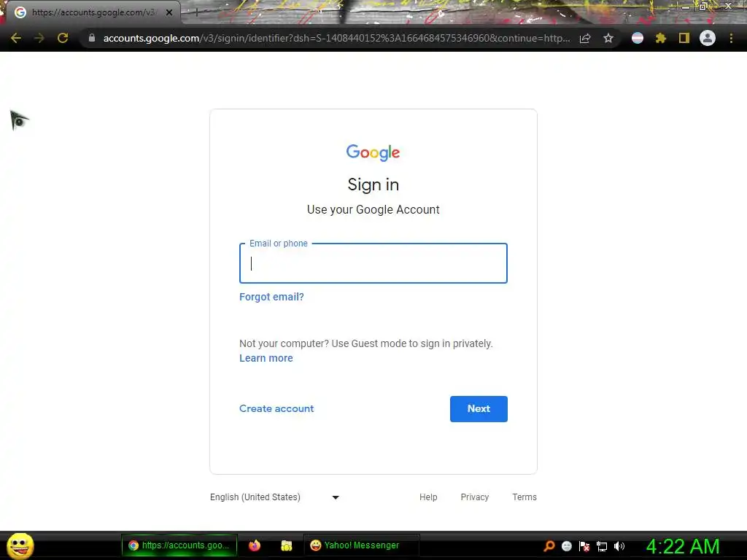Click the Firefox icon in the taskbar
The image size is (747, 560).
pos(255,545)
